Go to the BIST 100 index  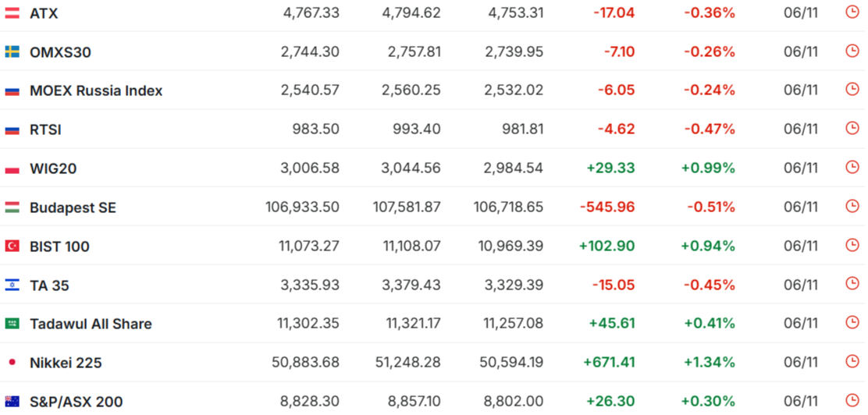(x=59, y=247)
